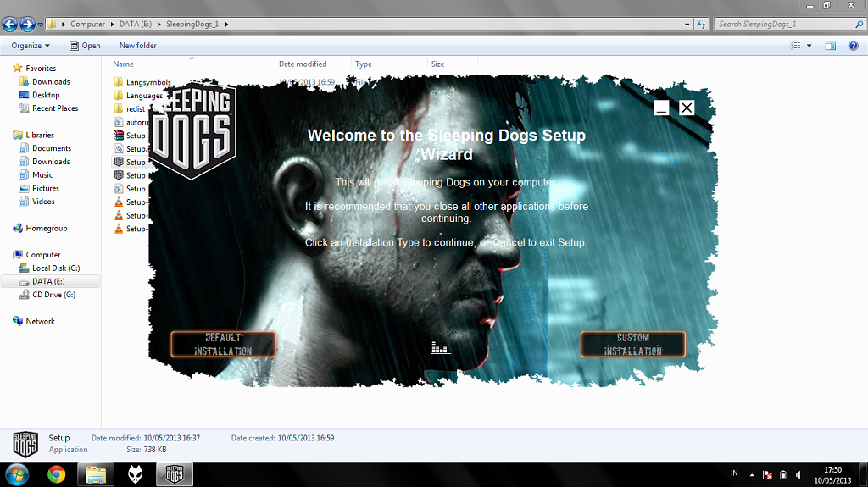Select the redist folder

point(130,109)
